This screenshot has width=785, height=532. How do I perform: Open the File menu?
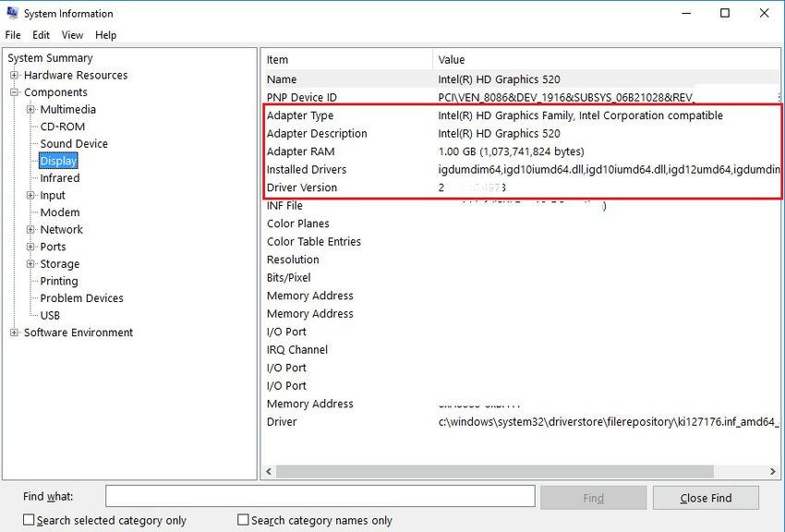coord(13,34)
